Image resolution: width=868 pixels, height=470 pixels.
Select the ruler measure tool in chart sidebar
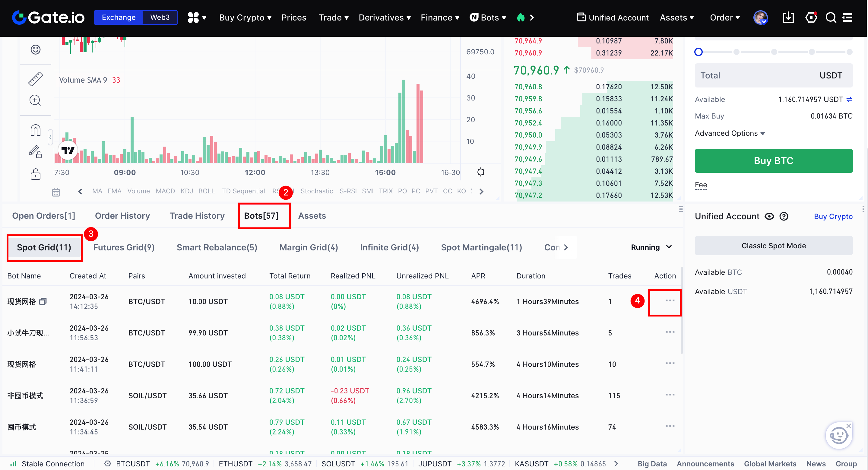pyautogui.click(x=35, y=79)
